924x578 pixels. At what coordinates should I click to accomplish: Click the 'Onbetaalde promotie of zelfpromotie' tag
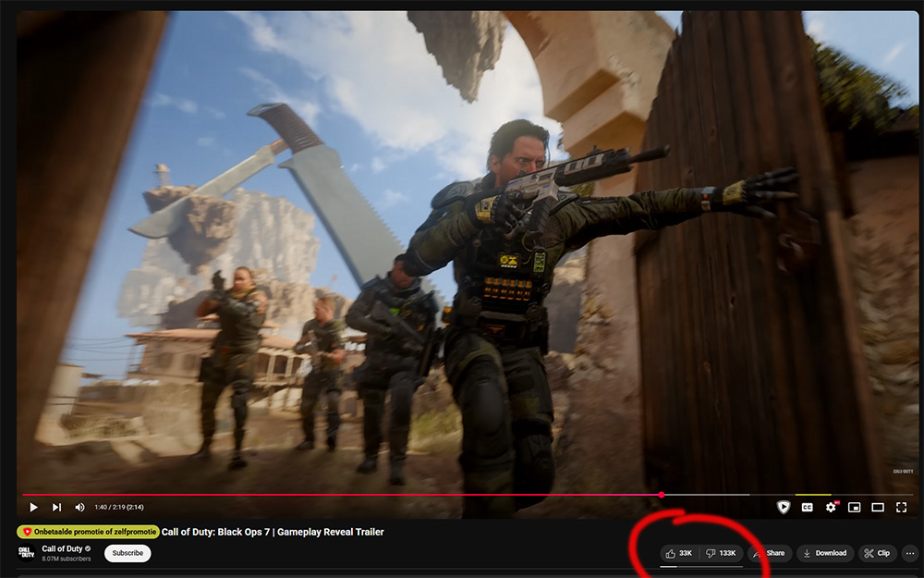click(x=88, y=532)
